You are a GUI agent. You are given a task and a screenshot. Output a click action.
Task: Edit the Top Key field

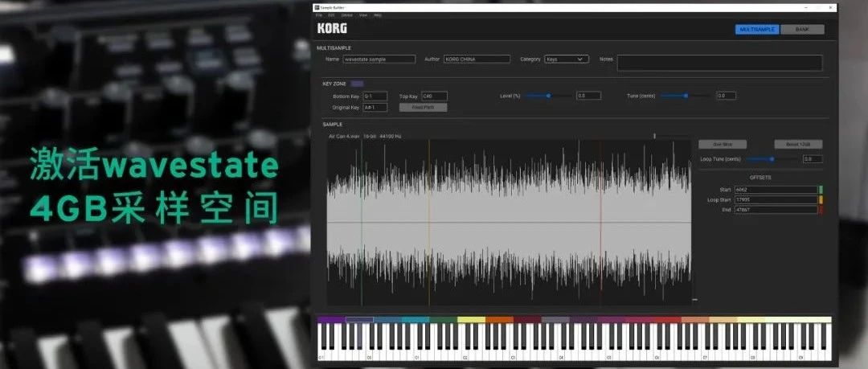coord(434,96)
